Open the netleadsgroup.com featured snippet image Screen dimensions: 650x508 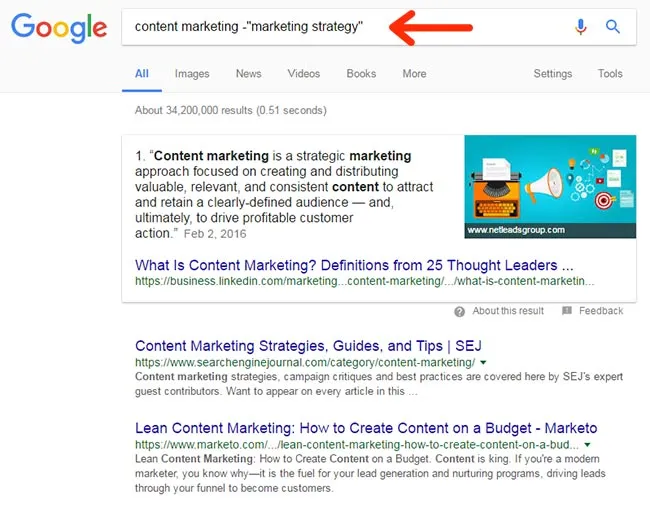(550, 187)
